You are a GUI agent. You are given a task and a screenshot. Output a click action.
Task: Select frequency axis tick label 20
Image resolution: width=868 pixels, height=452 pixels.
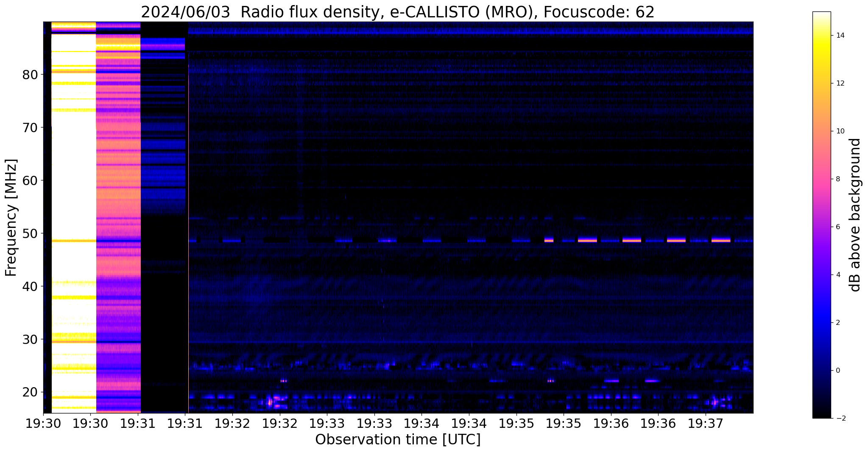click(31, 392)
